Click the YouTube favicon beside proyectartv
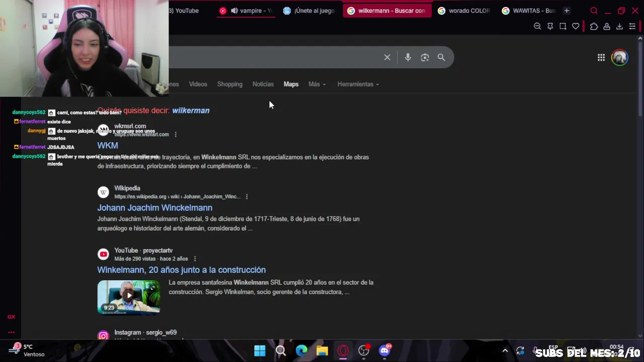This screenshot has height=362, width=644. coord(103,254)
